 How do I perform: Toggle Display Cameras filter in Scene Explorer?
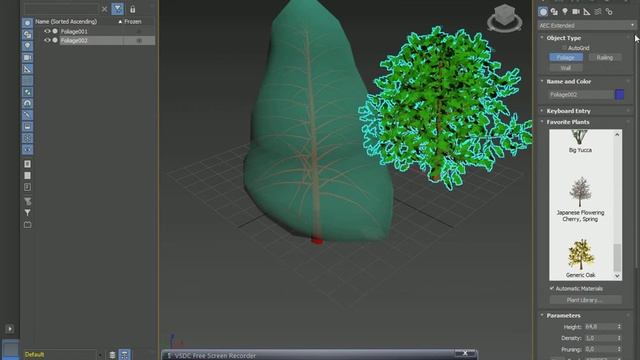tap(27, 58)
